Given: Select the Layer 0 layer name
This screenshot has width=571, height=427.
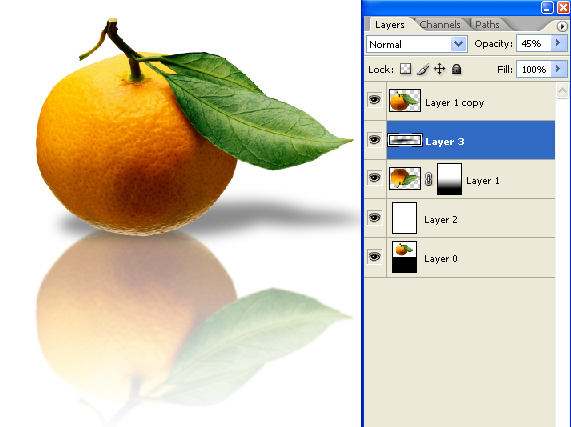Looking at the screenshot, I should tap(441, 259).
